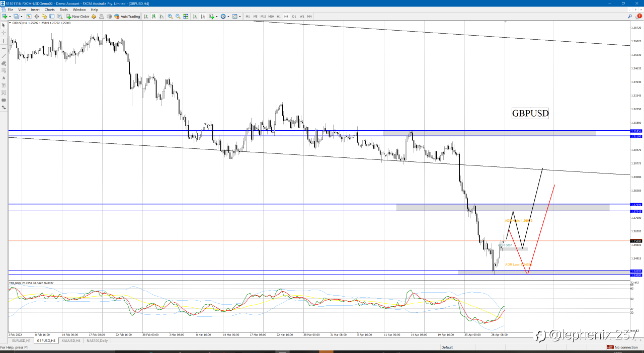
Task: Toggle the Navigator folder icon
Action: (x=44, y=16)
